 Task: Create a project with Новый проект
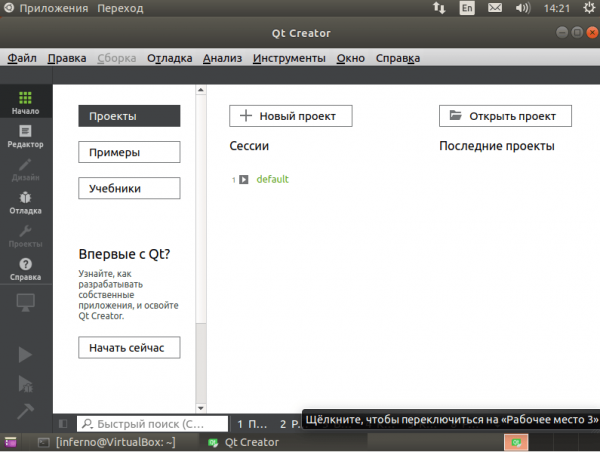pos(291,116)
